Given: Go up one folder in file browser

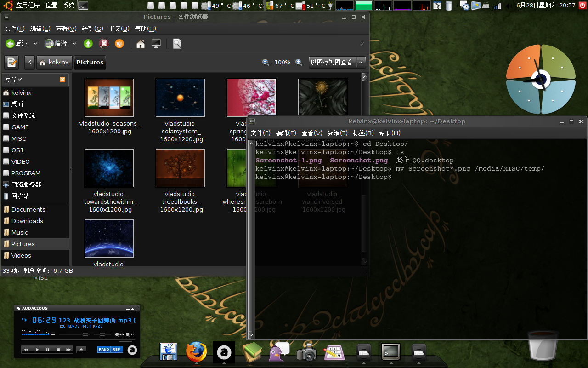Looking at the screenshot, I should coord(88,44).
